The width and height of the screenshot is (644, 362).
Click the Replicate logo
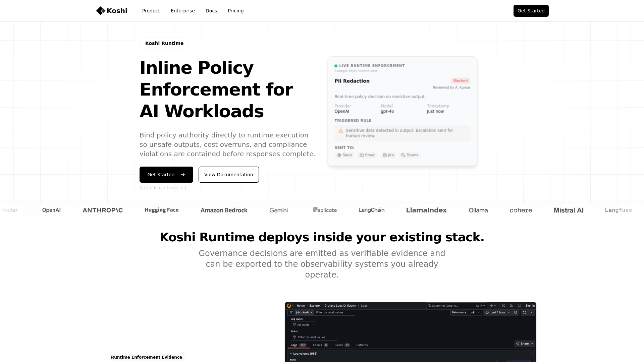coord(325,210)
